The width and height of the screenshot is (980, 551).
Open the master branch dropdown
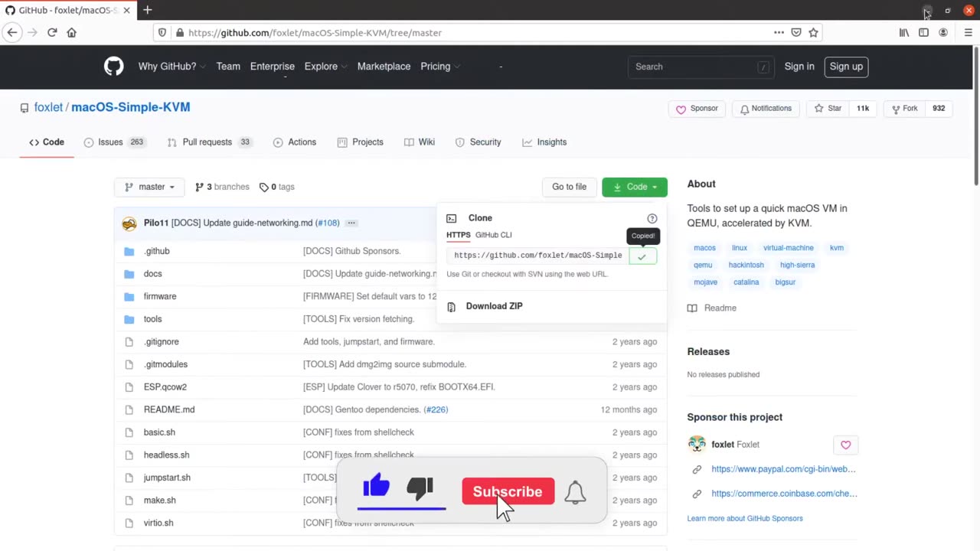coord(150,187)
